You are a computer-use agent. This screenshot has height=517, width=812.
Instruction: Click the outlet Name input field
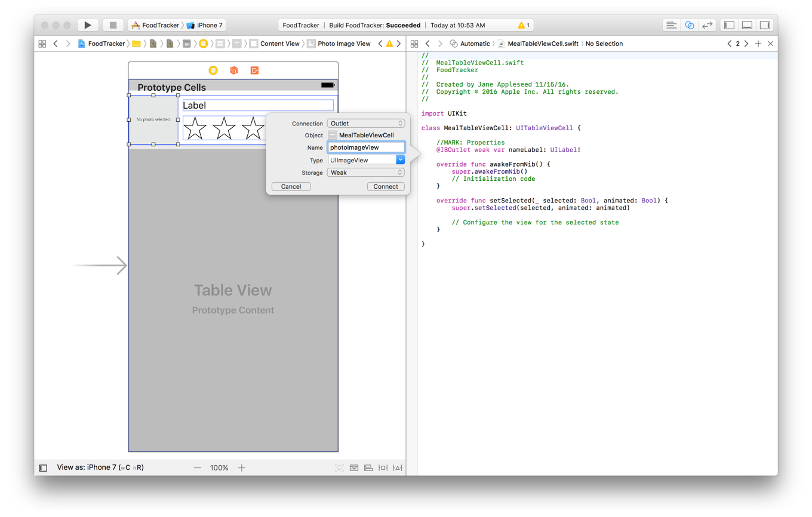click(366, 147)
